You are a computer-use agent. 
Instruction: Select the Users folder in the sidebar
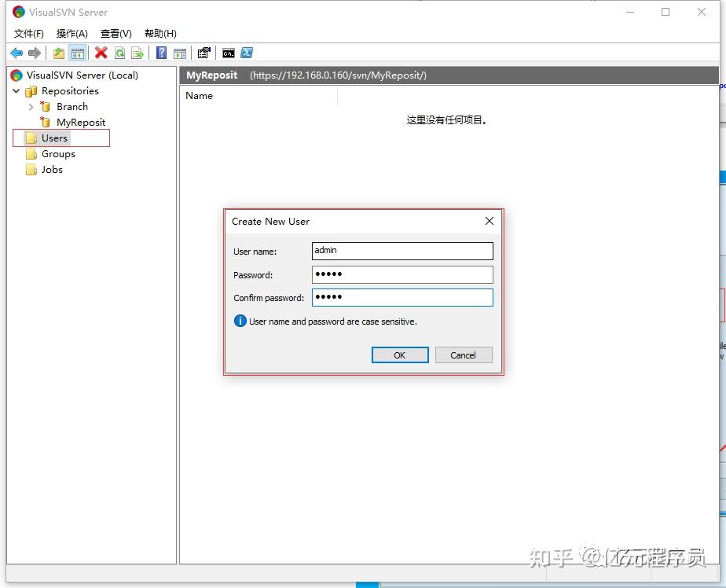(x=54, y=138)
